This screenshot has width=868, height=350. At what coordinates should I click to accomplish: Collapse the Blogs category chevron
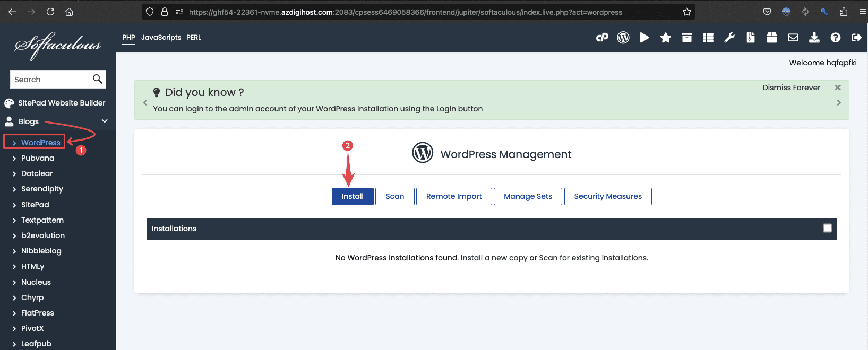click(x=105, y=121)
